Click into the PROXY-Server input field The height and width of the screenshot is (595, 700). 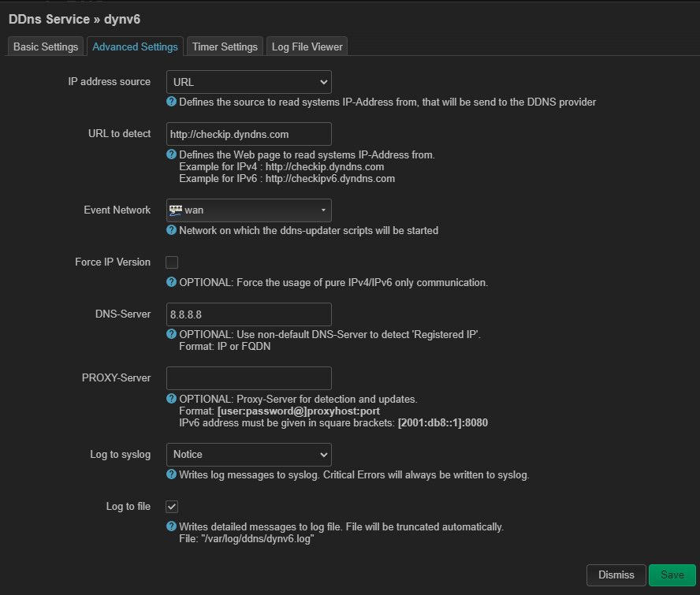(248, 378)
